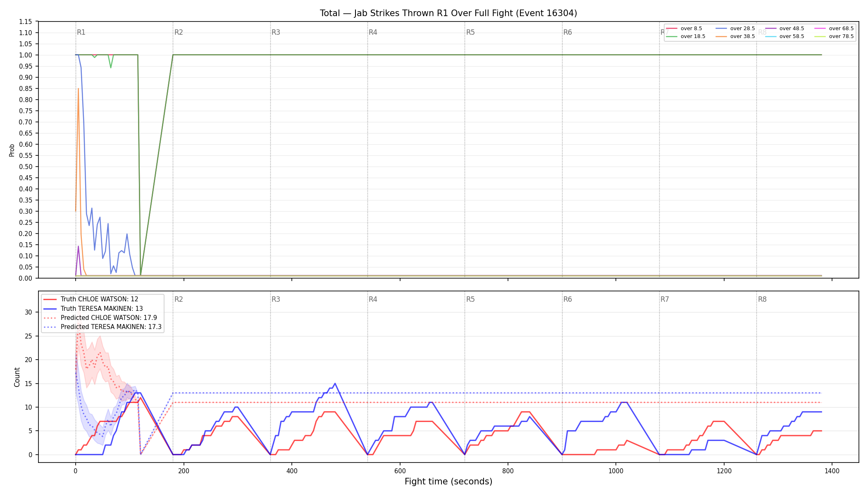Click the 1200 tick on the time axis
868x496 pixels.
tap(724, 470)
